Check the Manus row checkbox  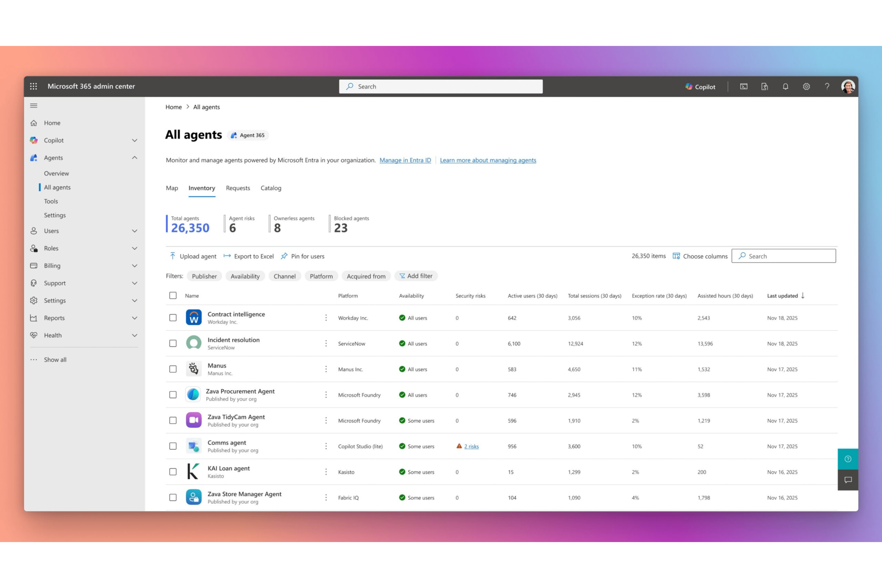point(173,369)
